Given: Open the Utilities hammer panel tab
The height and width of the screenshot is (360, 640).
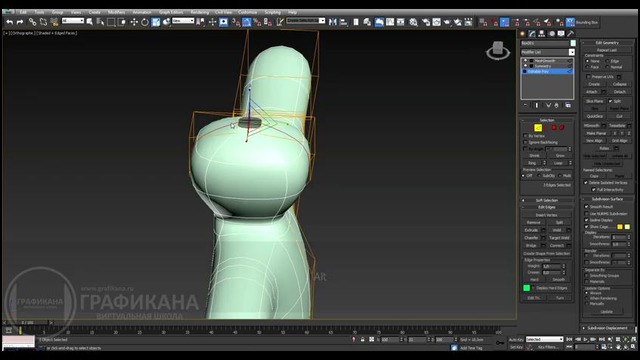Looking at the screenshot, I should [x=571, y=34].
